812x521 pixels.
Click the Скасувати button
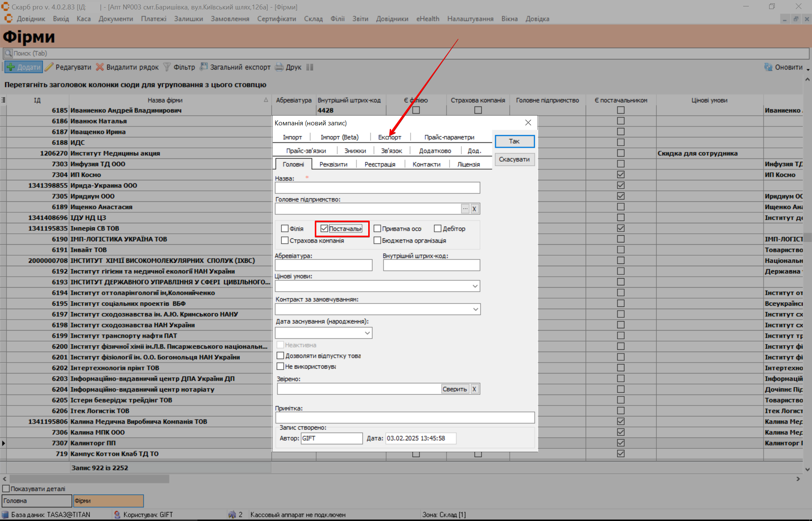click(x=514, y=160)
